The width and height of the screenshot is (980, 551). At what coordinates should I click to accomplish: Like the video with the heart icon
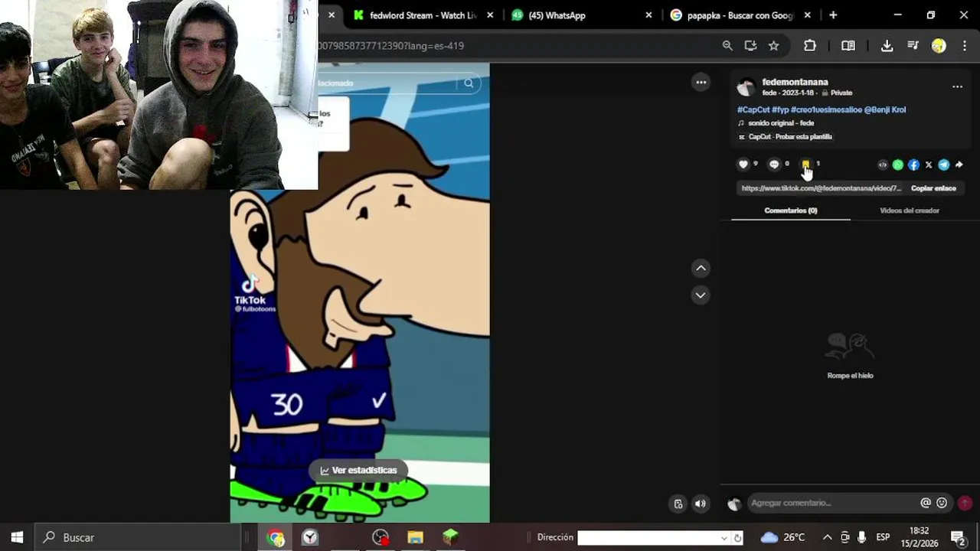[x=743, y=165]
